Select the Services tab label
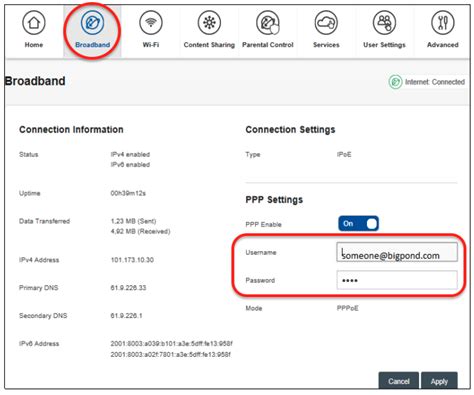The width and height of the screenshot is (474, 395). (x=326, y=45)
